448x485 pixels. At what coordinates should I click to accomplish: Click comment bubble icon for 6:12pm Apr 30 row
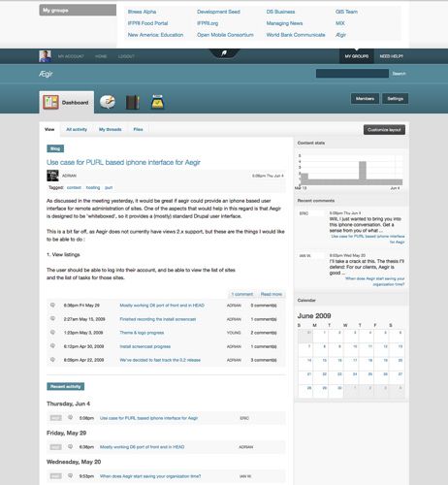[52, 346]
